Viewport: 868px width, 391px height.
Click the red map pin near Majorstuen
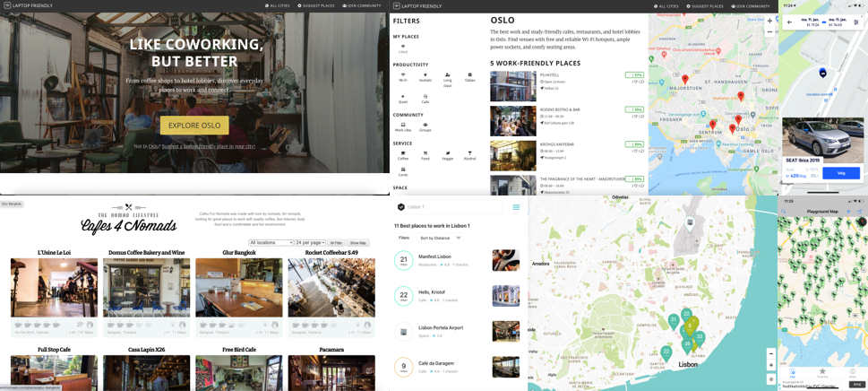click(684, 79)
